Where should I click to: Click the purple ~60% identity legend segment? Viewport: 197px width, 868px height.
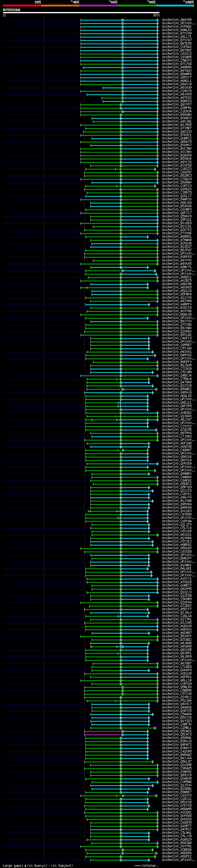pos(98,6)
